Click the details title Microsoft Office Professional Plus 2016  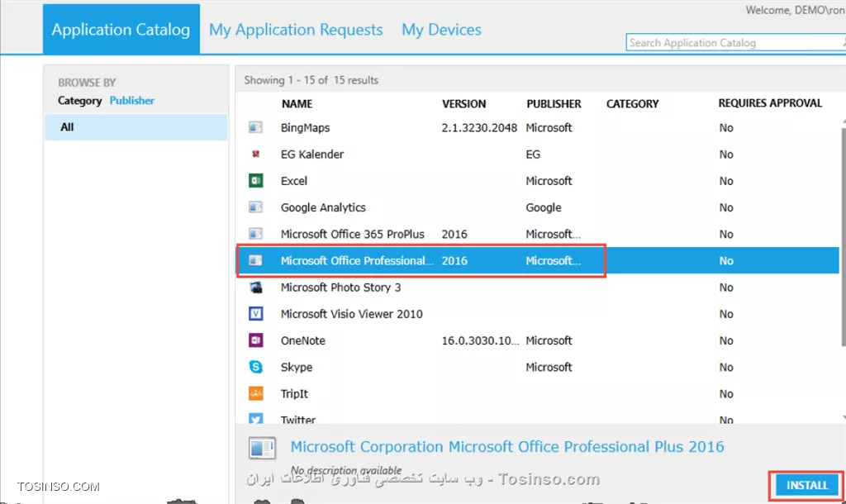(x=507, y=447)
